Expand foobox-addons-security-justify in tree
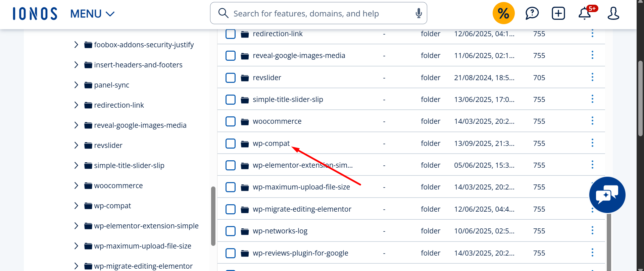 [76, 45]
